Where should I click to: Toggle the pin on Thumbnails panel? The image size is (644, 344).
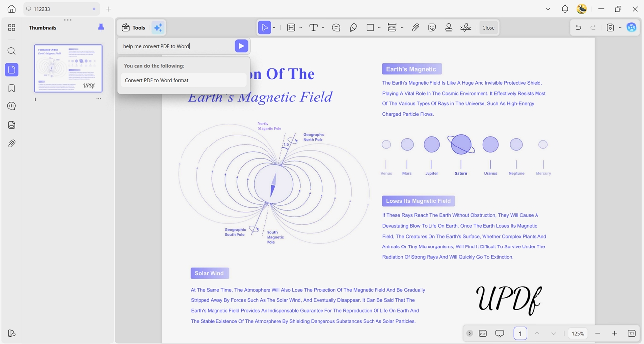[101, 28]
